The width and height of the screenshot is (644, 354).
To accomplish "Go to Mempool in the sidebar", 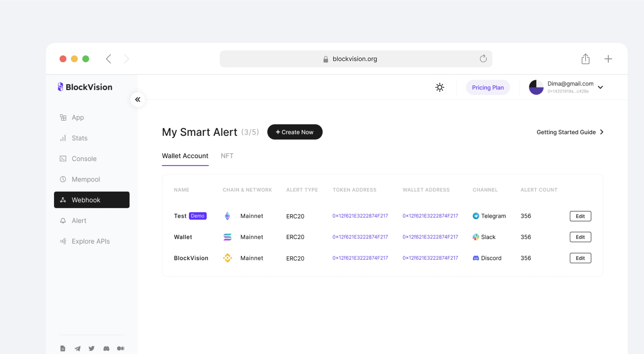I will 86,179.
